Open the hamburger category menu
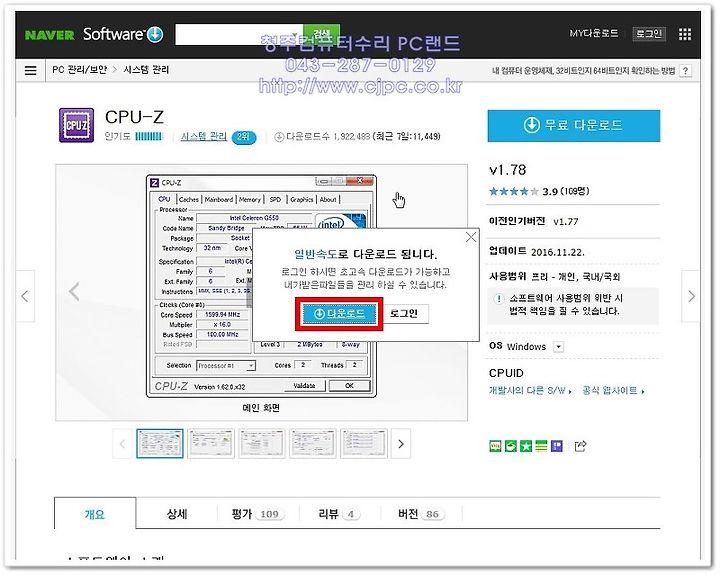The image size is (720, 575). coord(30,71)
